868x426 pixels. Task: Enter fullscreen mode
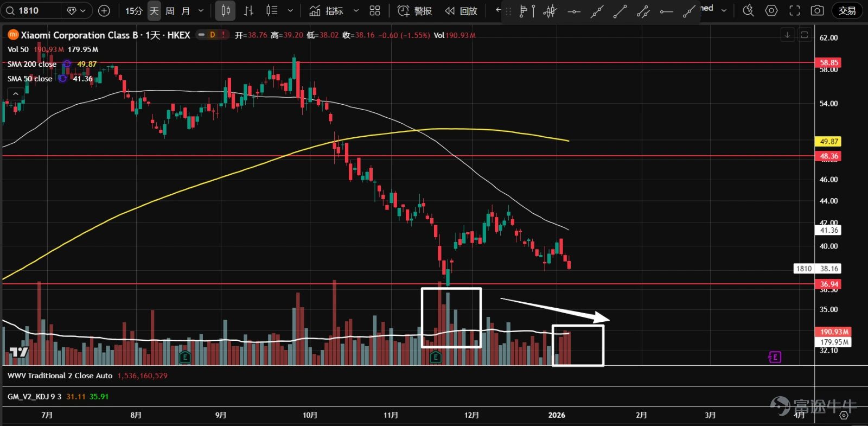pos(795,10)
